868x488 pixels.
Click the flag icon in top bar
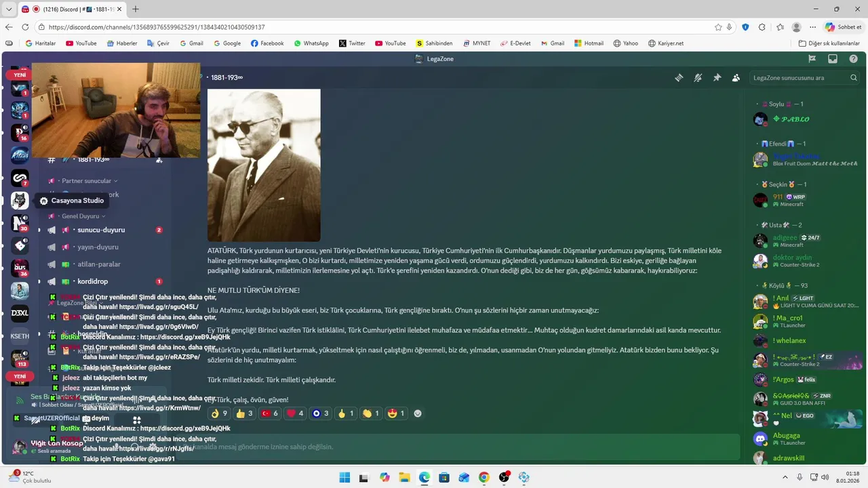click(812, 59)
